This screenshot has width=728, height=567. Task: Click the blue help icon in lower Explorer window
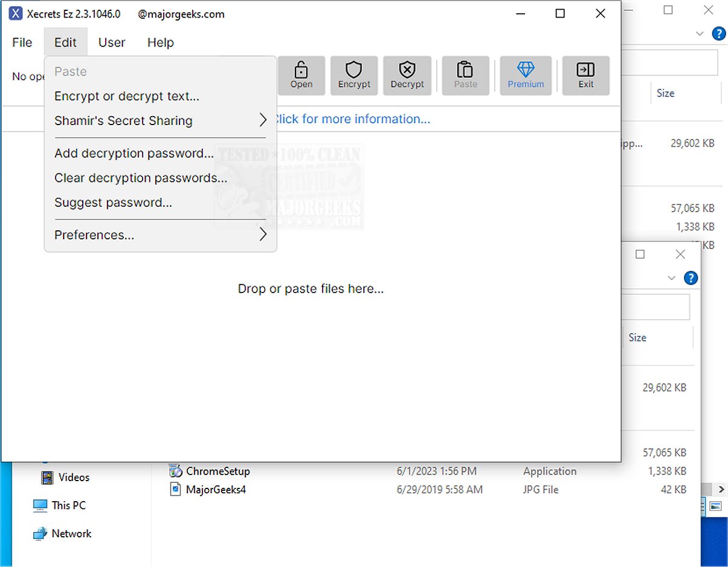pyautogui.click(x=691, y=278)
